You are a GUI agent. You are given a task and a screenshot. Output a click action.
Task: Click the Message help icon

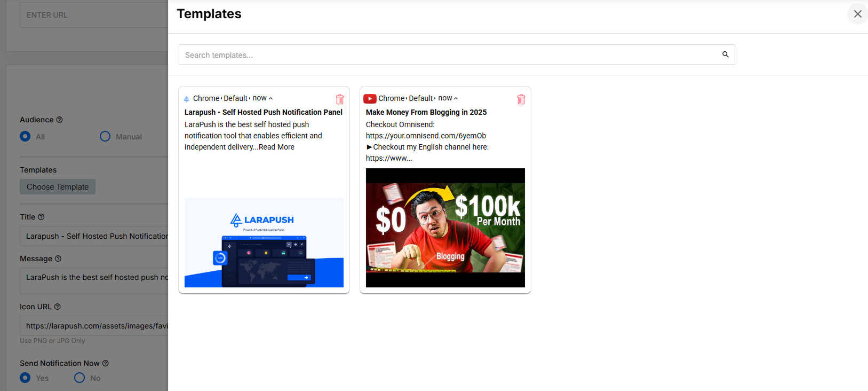coord(58,259)
